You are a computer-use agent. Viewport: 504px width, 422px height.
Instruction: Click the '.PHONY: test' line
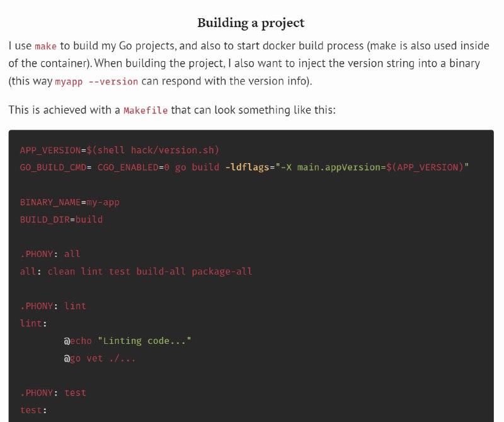53,393
